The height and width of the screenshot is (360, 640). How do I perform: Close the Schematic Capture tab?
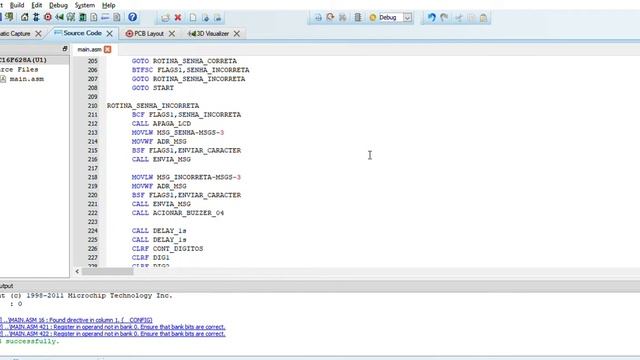pos(38,33)
